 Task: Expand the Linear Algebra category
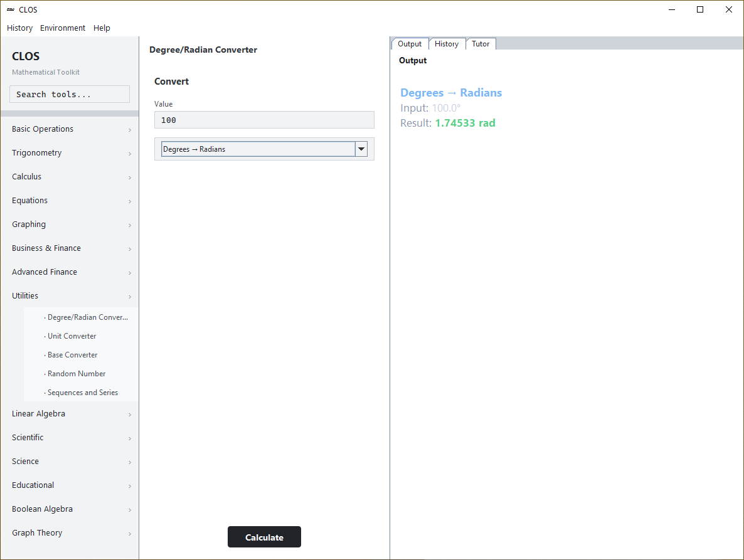(70, 413)
